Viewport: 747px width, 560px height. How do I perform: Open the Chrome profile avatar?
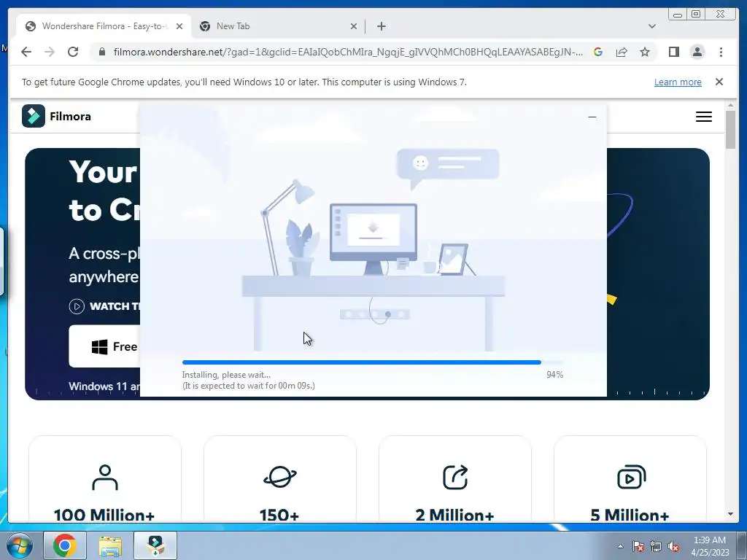(x=697, y=52)
